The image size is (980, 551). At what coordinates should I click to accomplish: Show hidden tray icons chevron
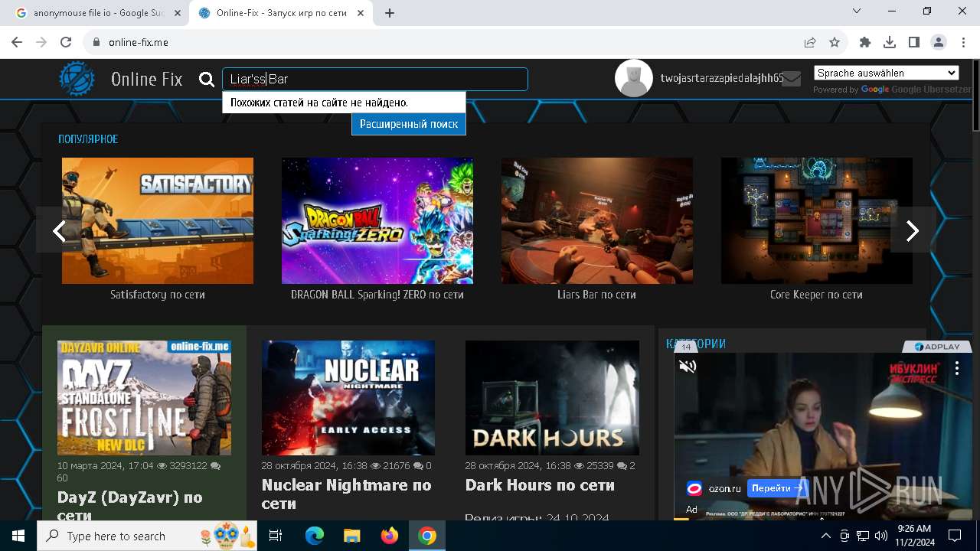826,536
